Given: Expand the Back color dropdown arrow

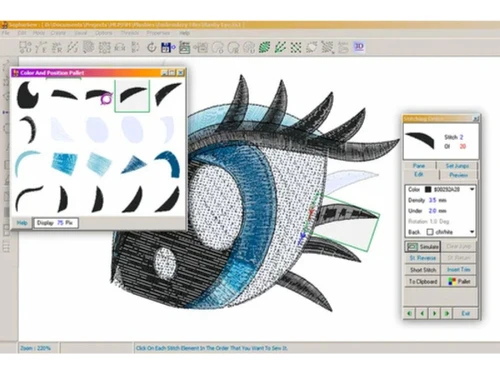Looking at the screenshot, I should tap(472, 232).
